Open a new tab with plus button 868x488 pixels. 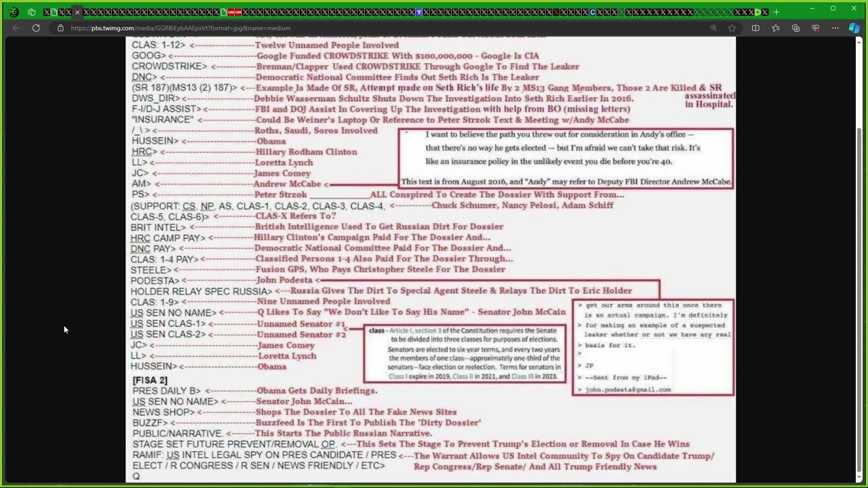pos(776,12)
